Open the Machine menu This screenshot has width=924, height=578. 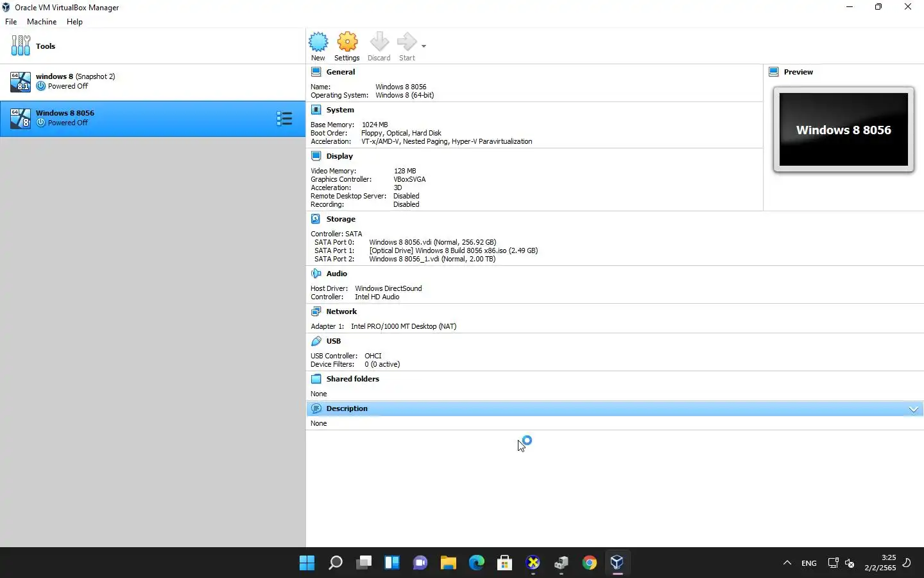(x=42, y=22)
